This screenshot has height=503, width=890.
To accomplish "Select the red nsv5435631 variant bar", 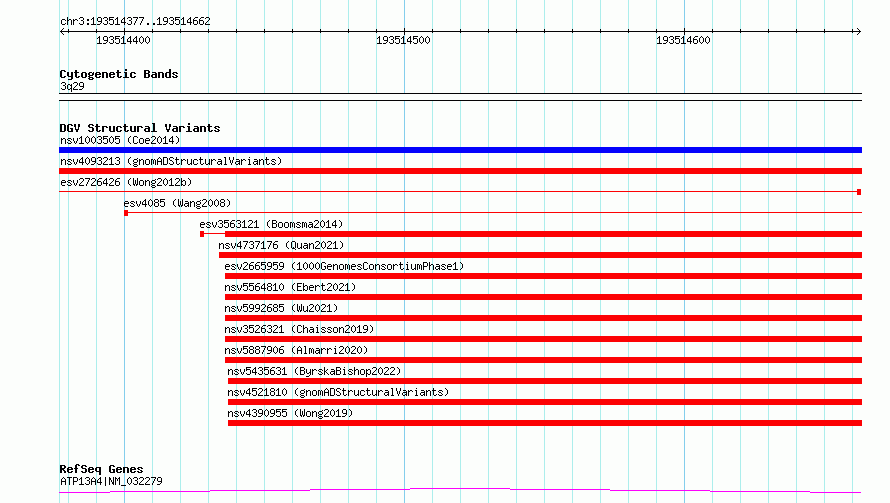I will coord(545,381).
